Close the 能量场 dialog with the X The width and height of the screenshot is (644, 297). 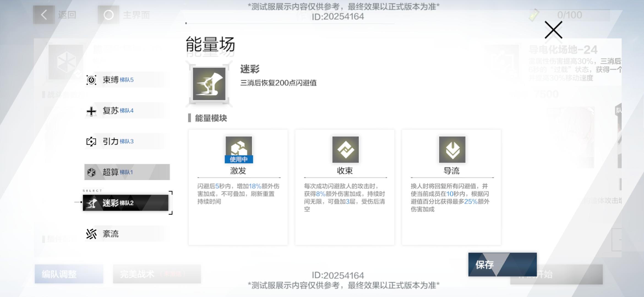pyautogui.click(x=553, y=30)
